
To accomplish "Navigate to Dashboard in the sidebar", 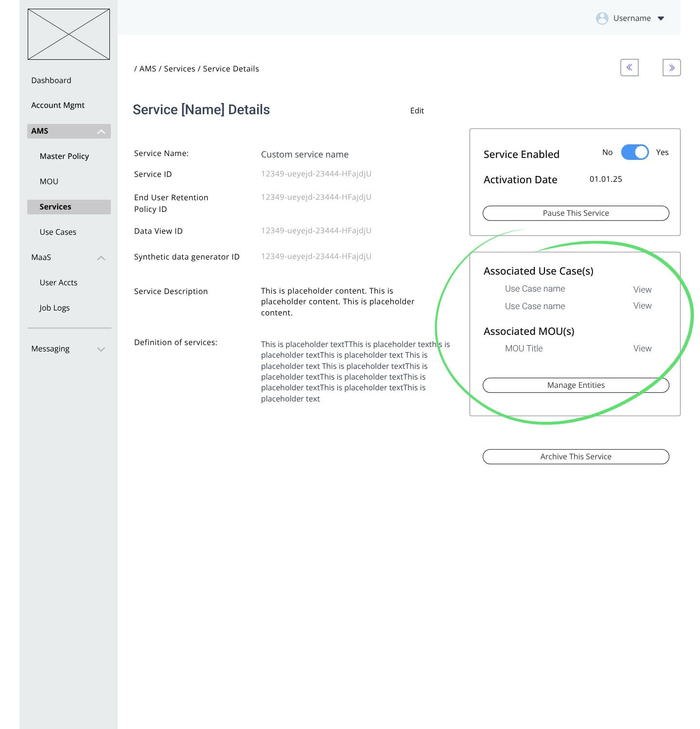I will (51, 80).
